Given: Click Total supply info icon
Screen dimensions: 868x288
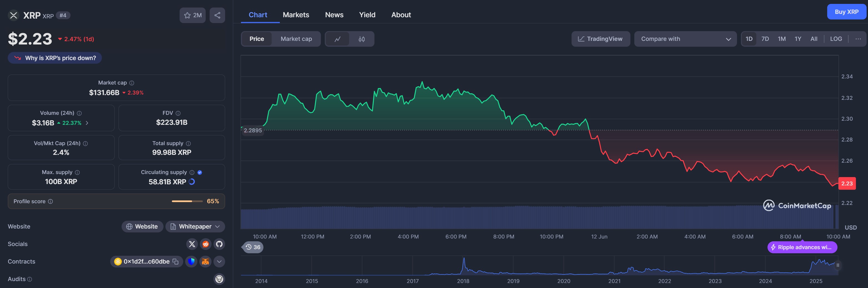Looking at the screenshot, I should coord(188,143).
